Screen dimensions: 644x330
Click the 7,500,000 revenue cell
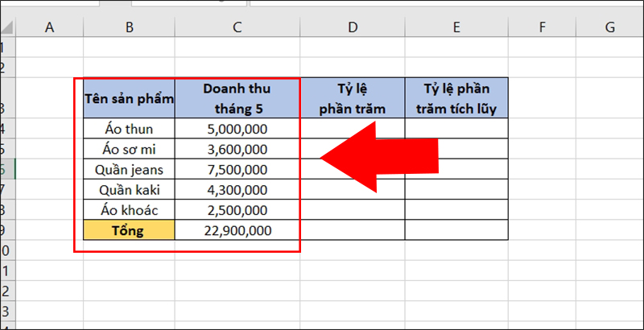tap(237, 169)
